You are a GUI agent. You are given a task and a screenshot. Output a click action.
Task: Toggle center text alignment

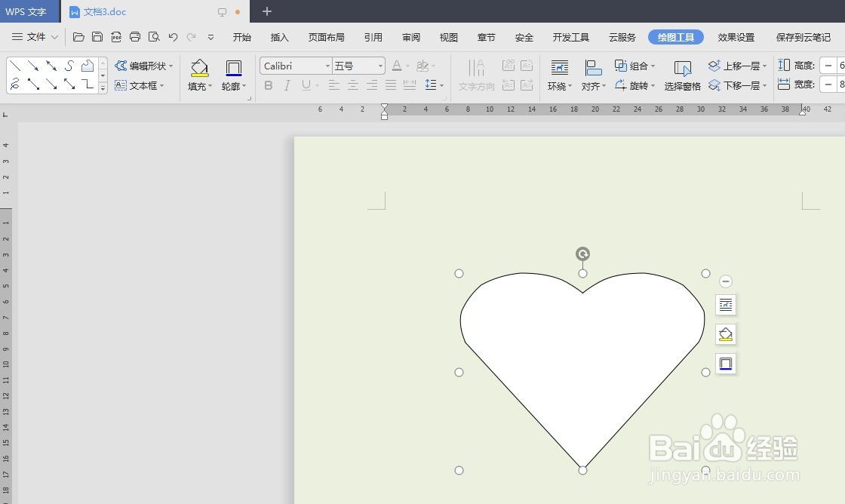point(353,85)
